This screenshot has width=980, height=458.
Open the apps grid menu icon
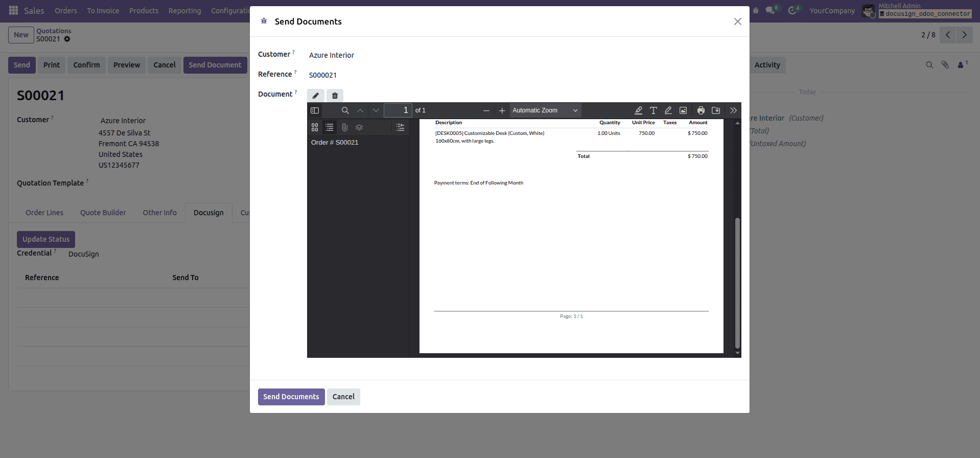(14, 11)
